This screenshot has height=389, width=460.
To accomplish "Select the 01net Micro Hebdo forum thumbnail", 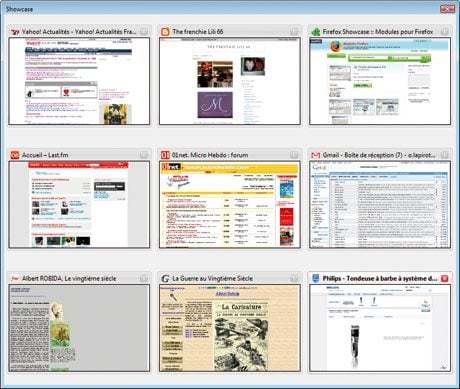I will pyautogui.click(x=230, y=205).
